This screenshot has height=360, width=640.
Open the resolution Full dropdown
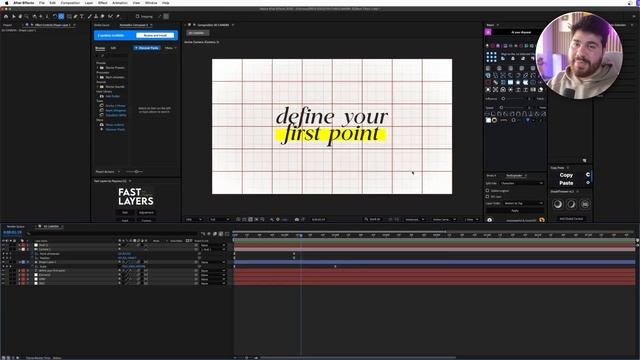pyautogui.click(x=219, y=220)
